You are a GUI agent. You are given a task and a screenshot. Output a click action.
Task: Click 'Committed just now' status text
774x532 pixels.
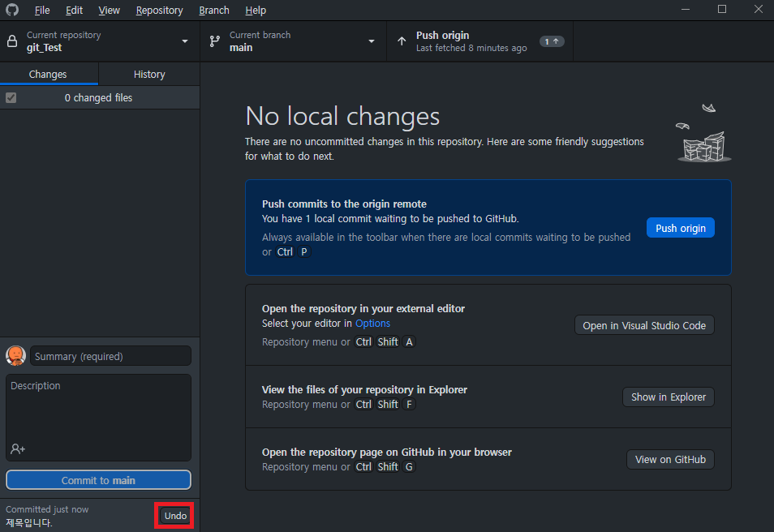click(47, 509)
